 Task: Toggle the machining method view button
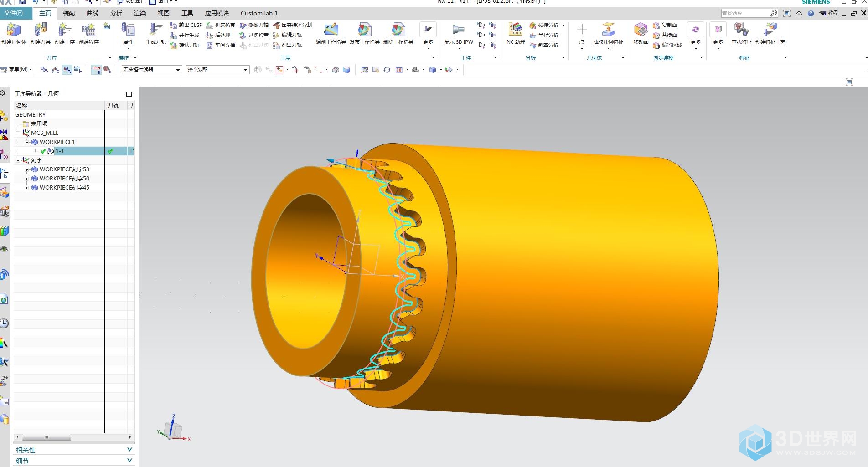[x=78, y=70]
